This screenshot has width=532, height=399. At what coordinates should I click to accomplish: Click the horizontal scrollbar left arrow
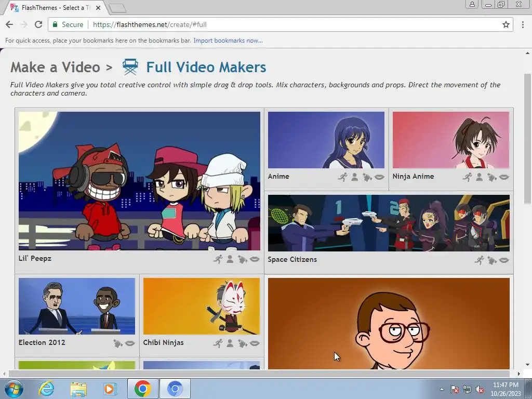tap(4, 374)
